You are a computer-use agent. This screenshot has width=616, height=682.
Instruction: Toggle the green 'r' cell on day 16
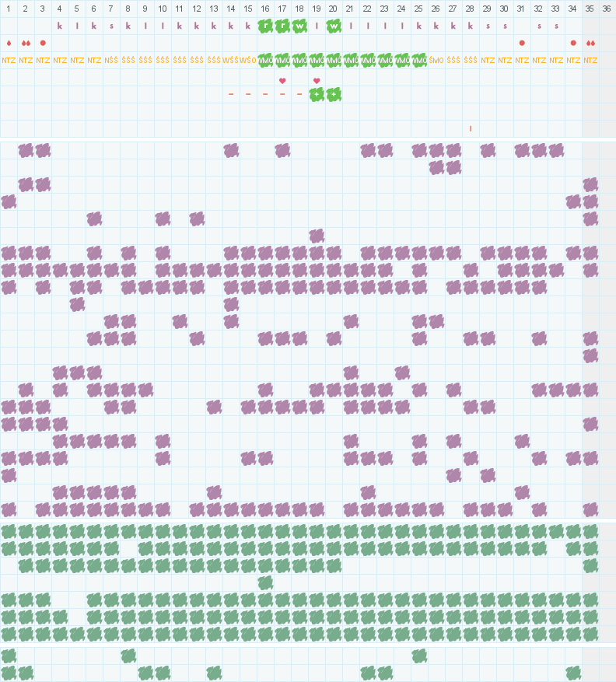[x=265, y=26]
